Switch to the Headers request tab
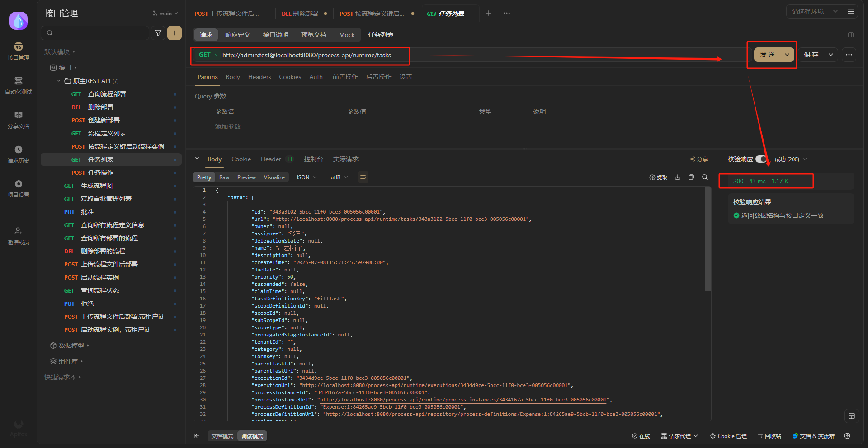868x448 pixels. (x=259, y=77)
